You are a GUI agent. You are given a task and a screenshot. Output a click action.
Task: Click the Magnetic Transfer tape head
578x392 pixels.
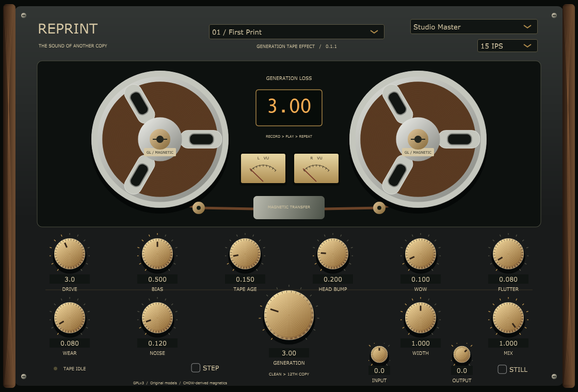click(x=289, y=207)
